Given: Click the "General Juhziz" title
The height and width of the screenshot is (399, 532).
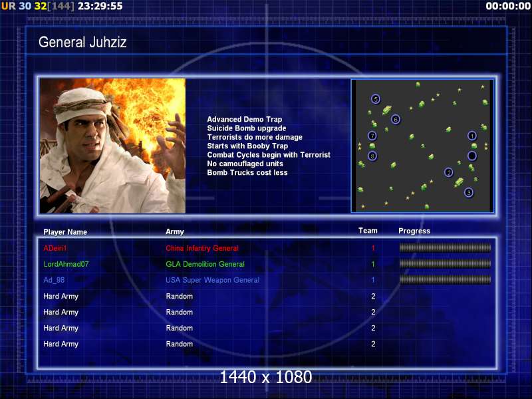Looking at the screenshot, I should 82,43.
